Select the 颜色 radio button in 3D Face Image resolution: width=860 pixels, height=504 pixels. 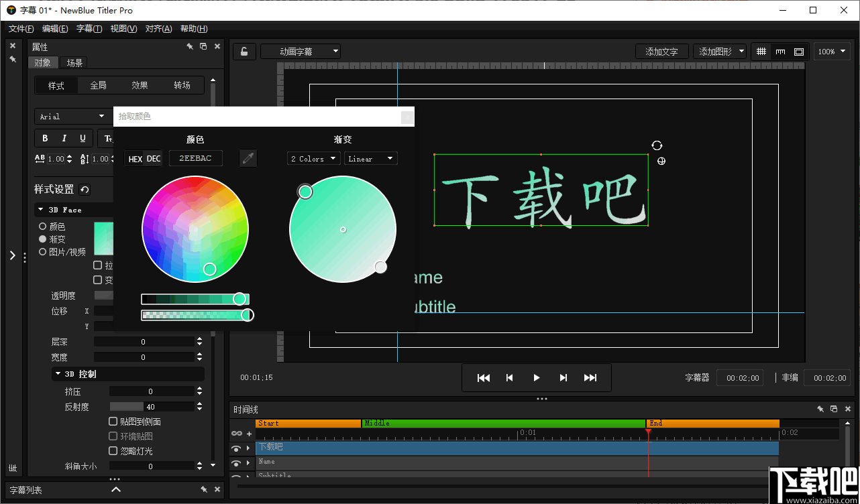coord(41,227)
